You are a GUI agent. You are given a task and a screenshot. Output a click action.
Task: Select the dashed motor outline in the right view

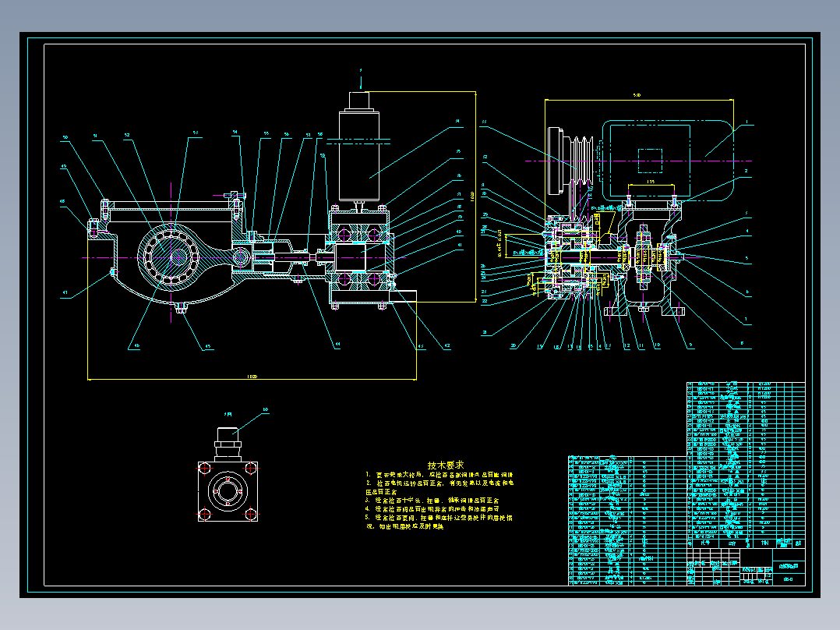(668, 161)
